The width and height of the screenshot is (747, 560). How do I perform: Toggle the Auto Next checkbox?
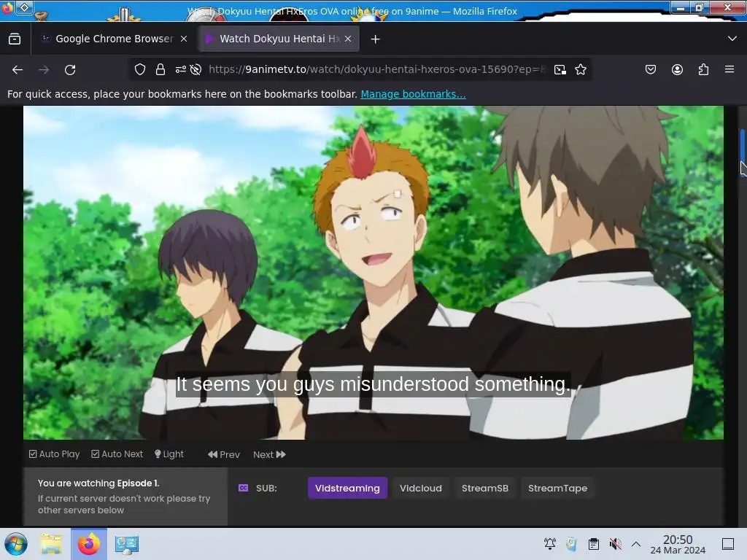117,454
